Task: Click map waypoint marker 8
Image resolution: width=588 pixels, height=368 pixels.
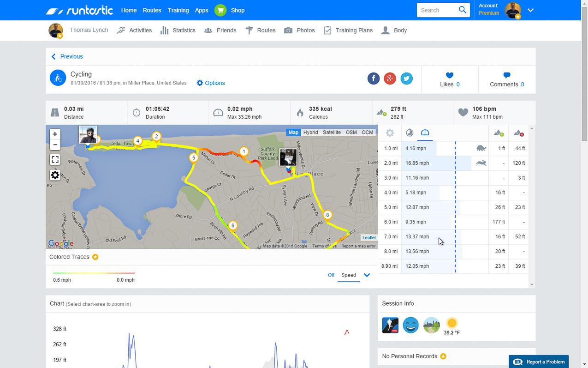Action: (x=327, y=215)
